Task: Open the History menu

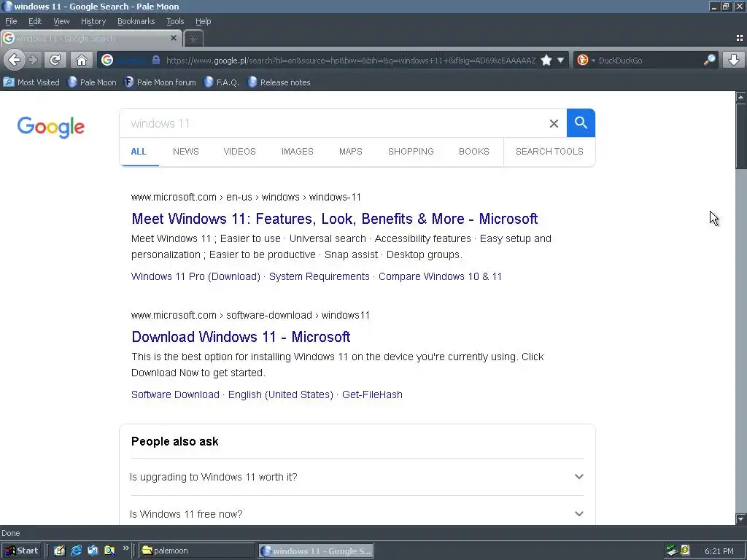Action: tap(93, 21)
